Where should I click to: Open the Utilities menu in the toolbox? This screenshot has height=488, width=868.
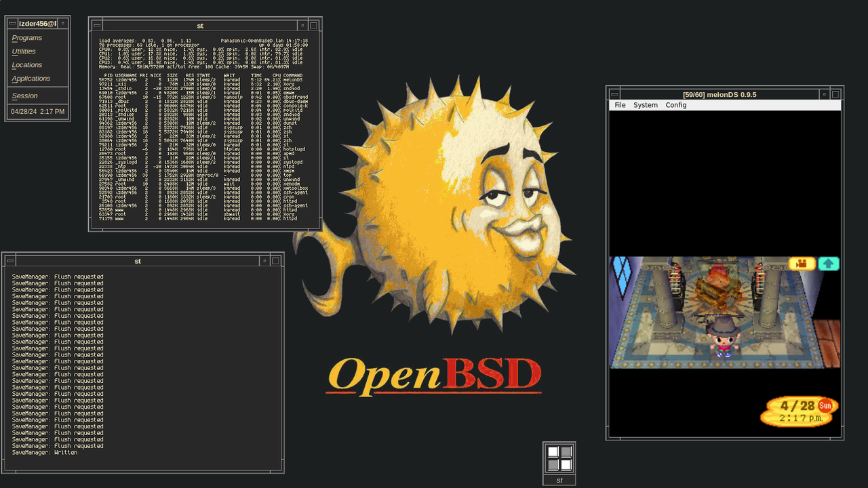tap(24, 52)
